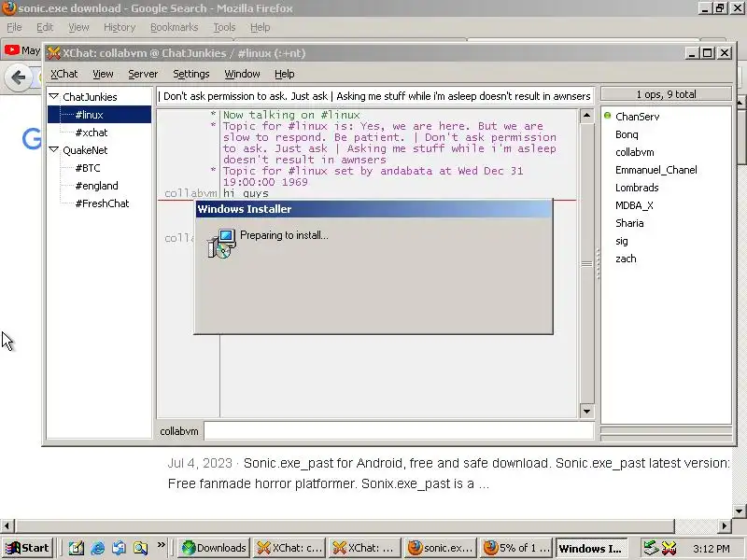Open the Firefox Tools menu
Viewport: 747px width, 560px height.
point(224,27)
